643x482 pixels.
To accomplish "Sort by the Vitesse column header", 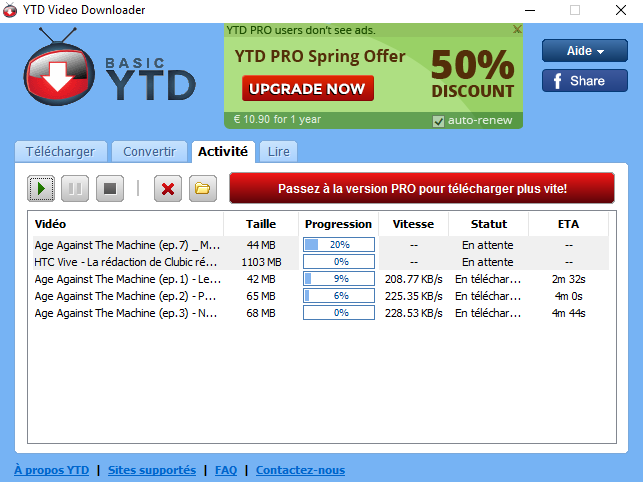I will point(413,224).
